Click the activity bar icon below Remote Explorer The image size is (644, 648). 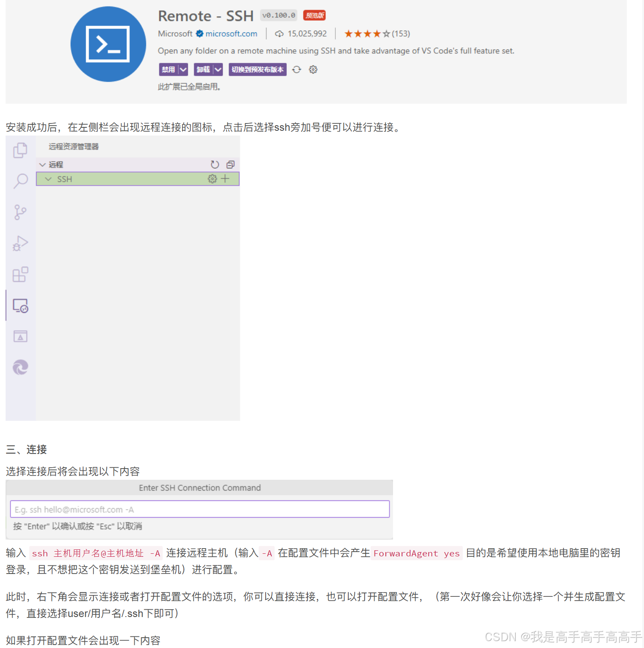[x=20, y=336]
